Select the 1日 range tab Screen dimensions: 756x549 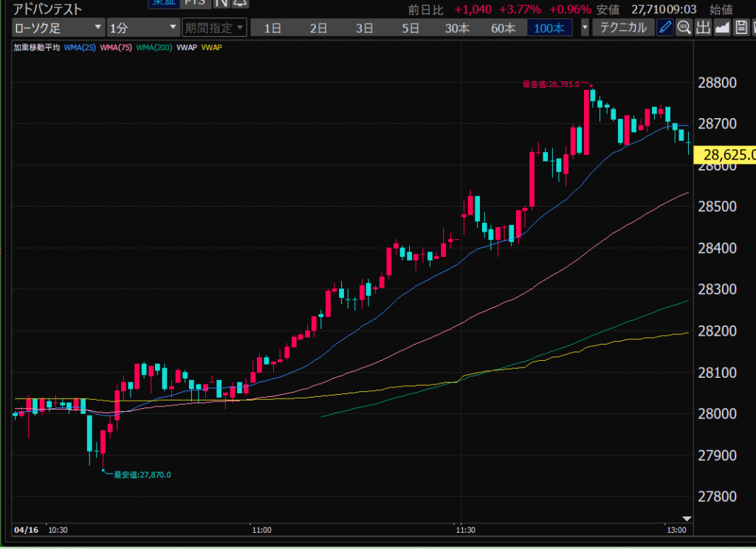point(273,28)
